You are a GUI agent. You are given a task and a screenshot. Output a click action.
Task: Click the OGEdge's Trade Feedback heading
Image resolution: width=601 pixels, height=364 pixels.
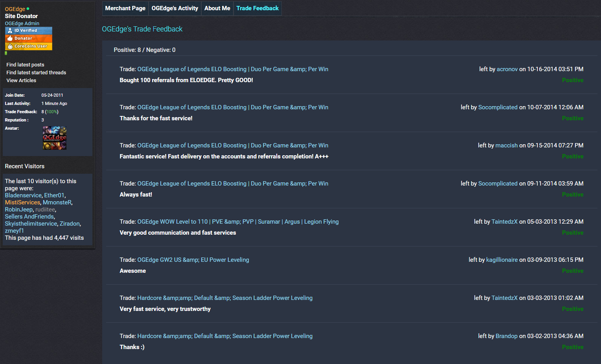tap(142, 29)
